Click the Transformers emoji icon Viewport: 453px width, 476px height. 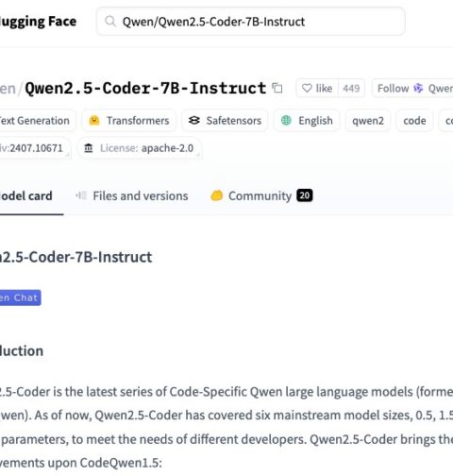(x=94, y=120)
